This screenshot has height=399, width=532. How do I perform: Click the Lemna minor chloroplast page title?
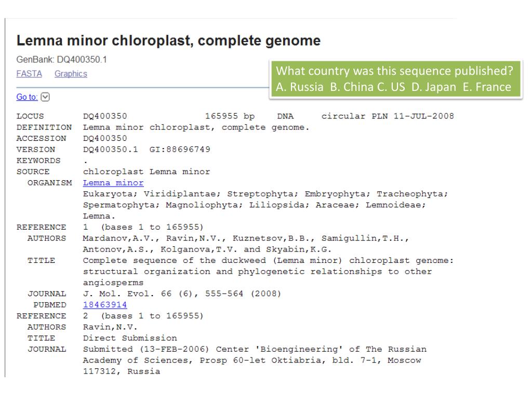(169, 41)
